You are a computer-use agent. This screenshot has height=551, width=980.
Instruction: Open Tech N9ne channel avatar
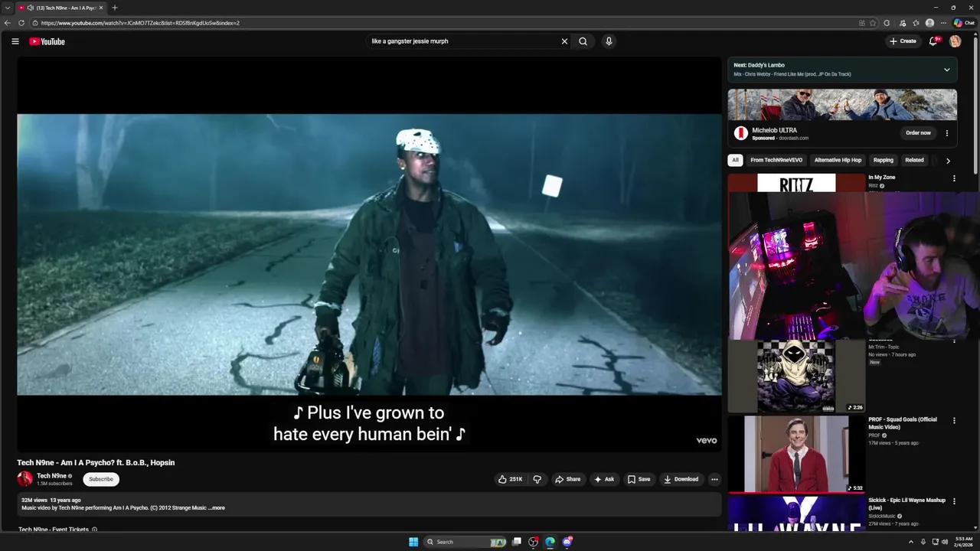[x=25, y=479]
